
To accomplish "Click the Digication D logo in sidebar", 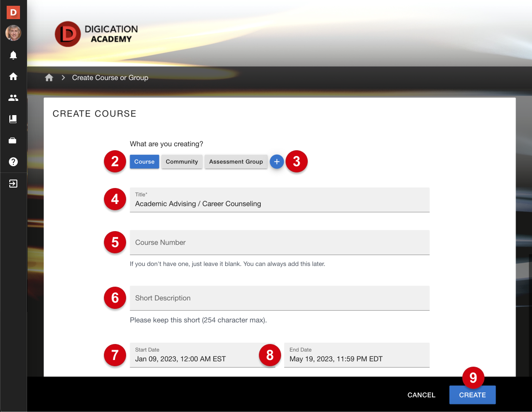I will 13,12.
